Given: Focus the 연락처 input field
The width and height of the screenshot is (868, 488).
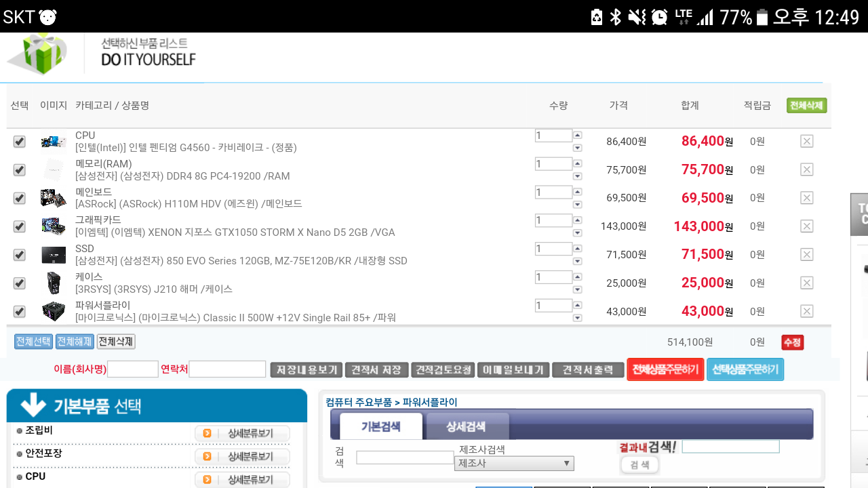Looking at the screenshot, I should (227, 369).
